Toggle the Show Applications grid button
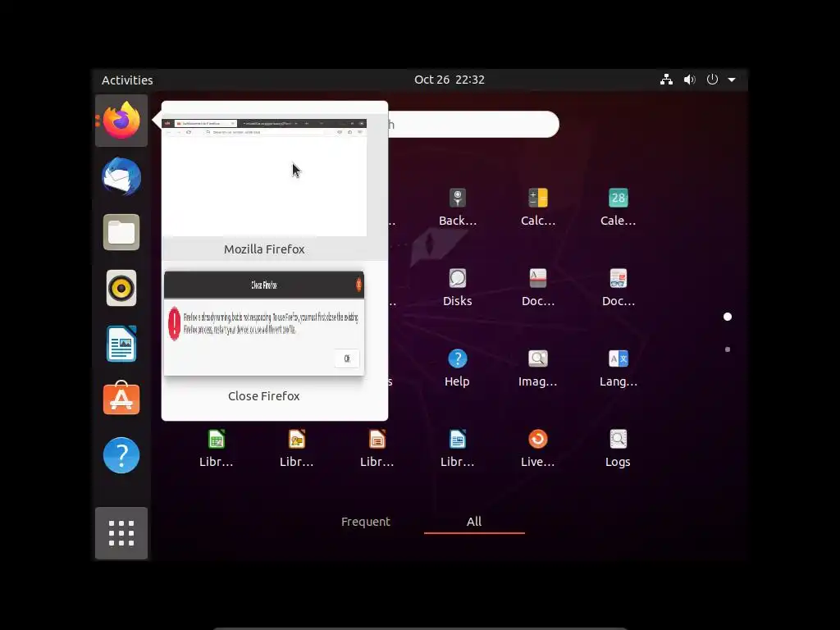Screen dimensions: 840x630 click(121, 533)
